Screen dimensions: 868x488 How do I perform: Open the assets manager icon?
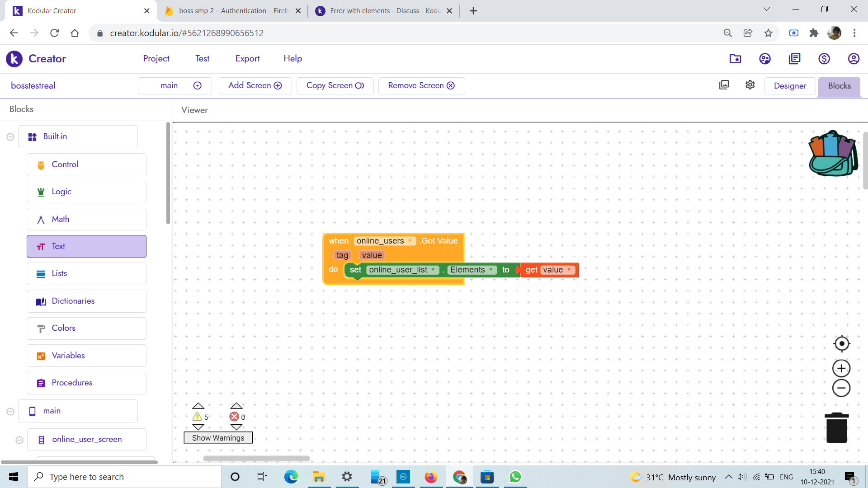pyautogui.click(x=724, y=85)
